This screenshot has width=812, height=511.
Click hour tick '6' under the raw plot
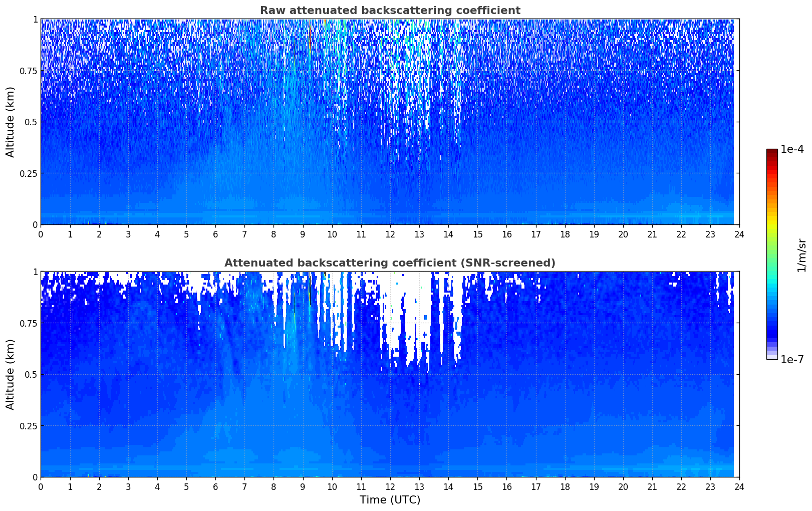pyautogui.click(x=215, y=234)
